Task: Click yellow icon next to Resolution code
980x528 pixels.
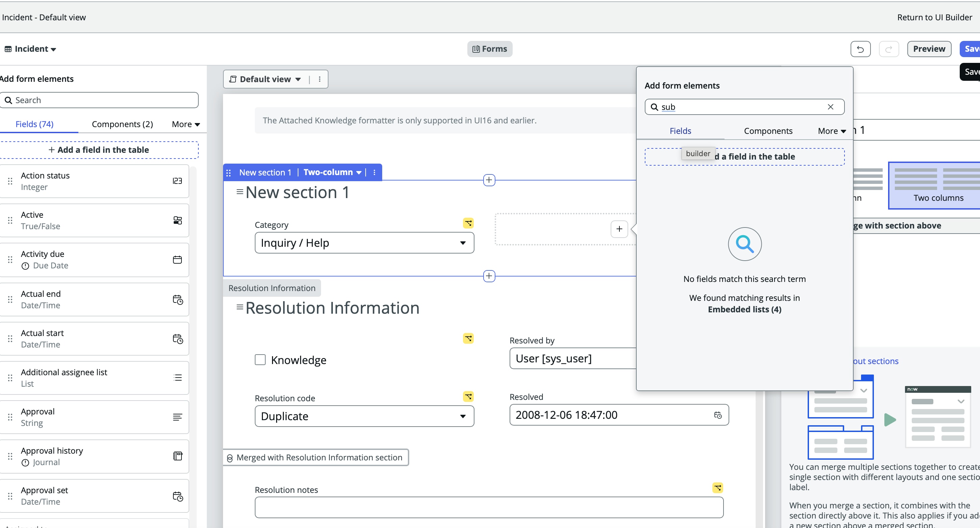Action: (468, 397)
